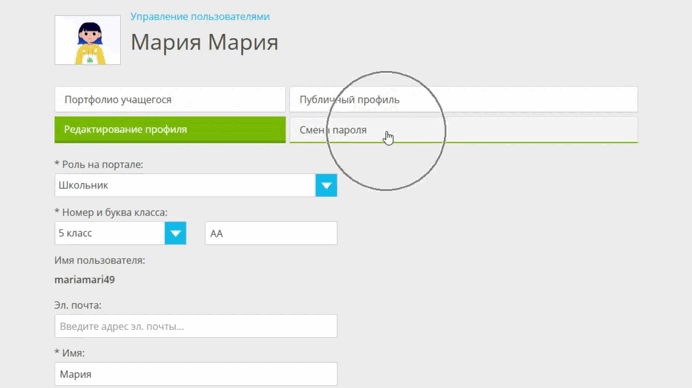Click the class letter field containing АА
692x388 pixels.
271,233
